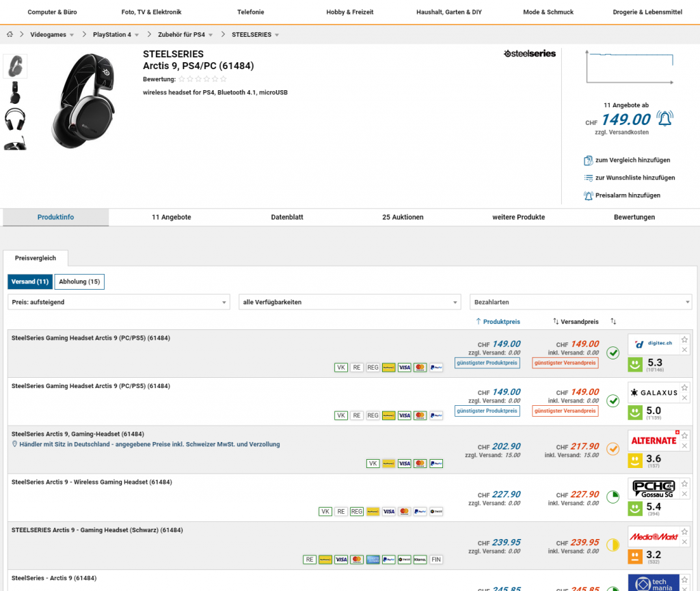Viewport: 700px width, 591px height.
Task: Switch to Abholung (15) offers
Action: 79,281
